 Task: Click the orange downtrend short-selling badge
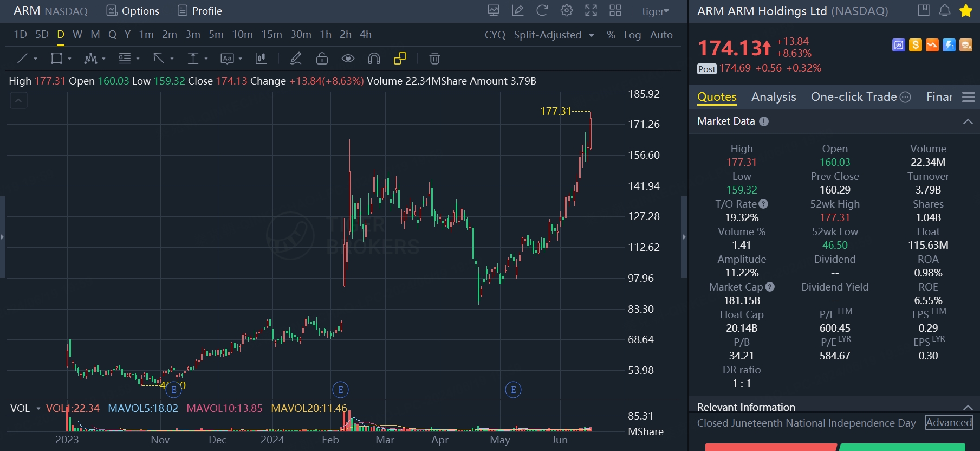(932, 45)
